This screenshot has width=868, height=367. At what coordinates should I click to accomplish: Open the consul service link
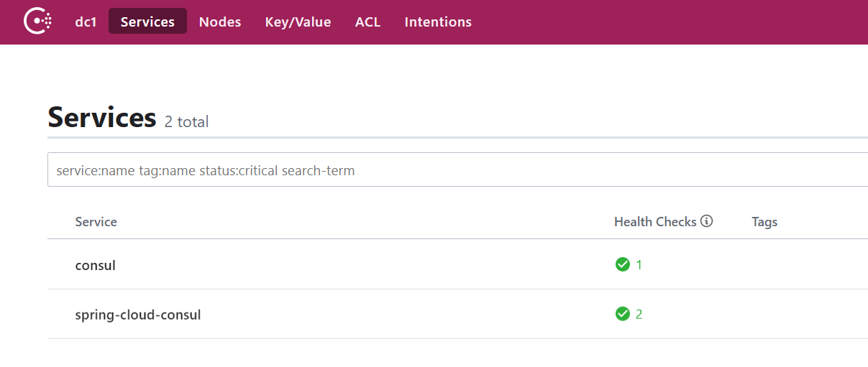(x=96, y=265)
